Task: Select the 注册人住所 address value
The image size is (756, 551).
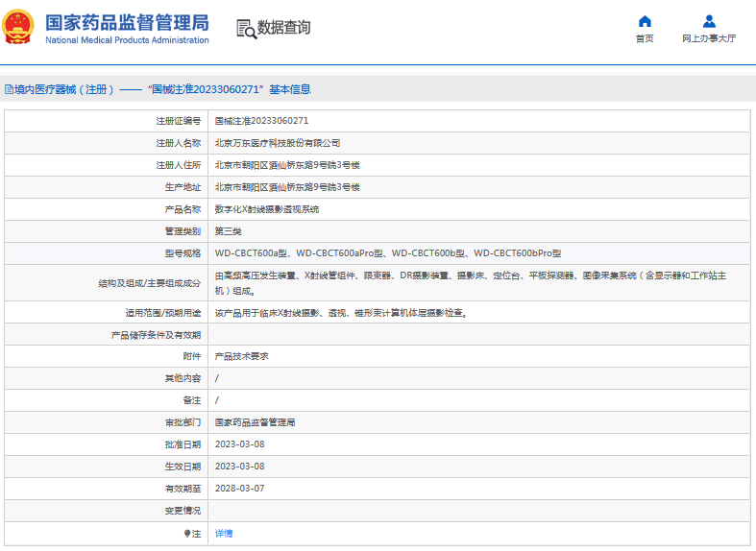Action: coord(287,165)
